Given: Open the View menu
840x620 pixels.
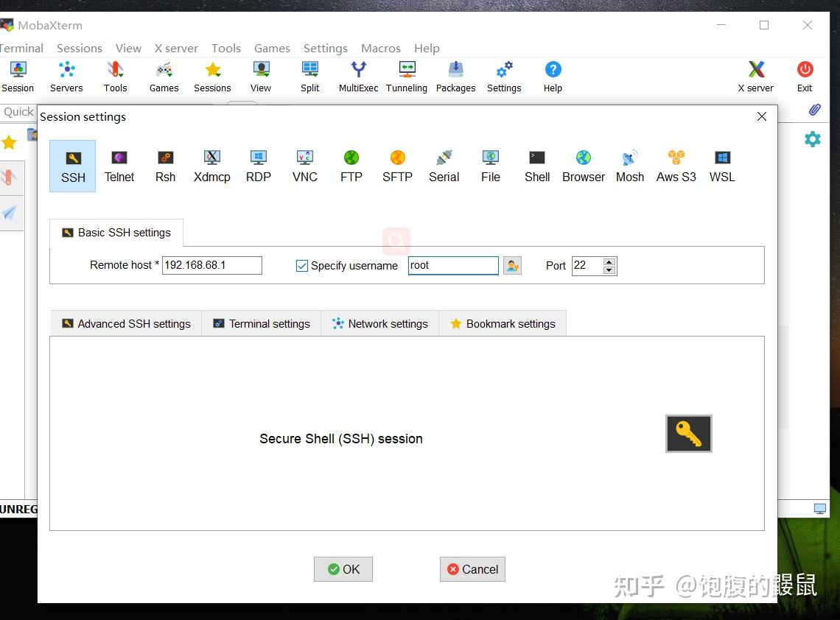Looking at the screenshot, I should (128, 48).
